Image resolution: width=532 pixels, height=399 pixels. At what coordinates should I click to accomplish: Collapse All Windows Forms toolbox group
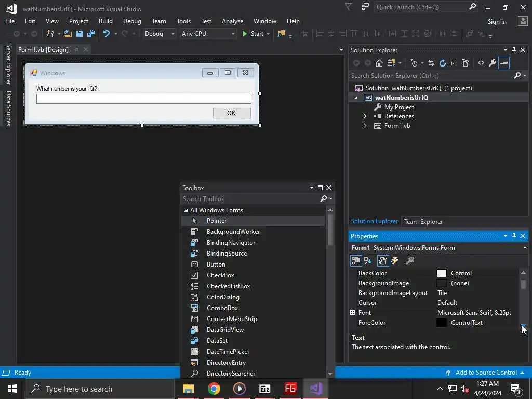185,210
